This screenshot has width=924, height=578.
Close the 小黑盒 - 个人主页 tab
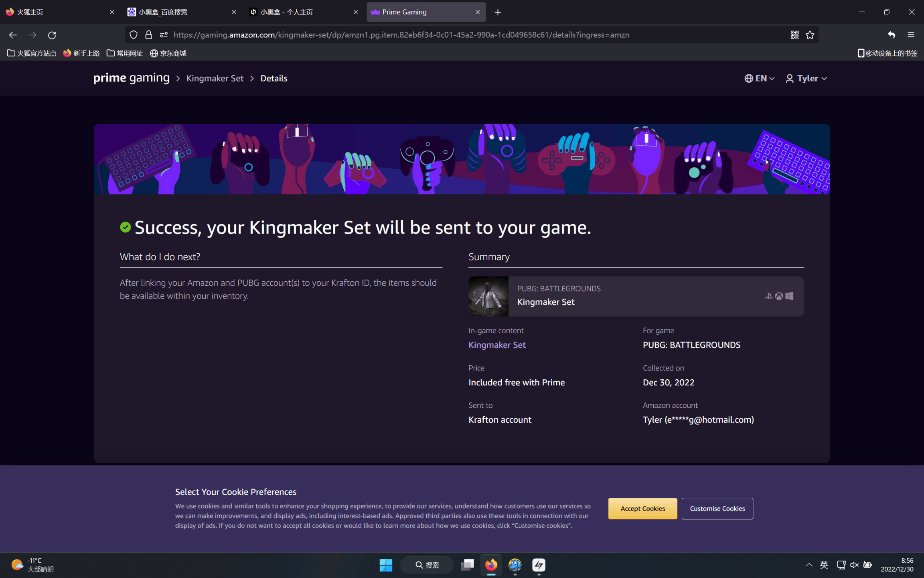[356, 12]
